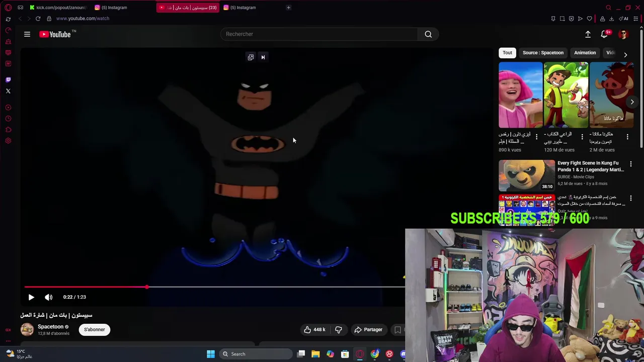Click the next video icon above player
This screenshot has height=362, width=644.
(263, 57)
